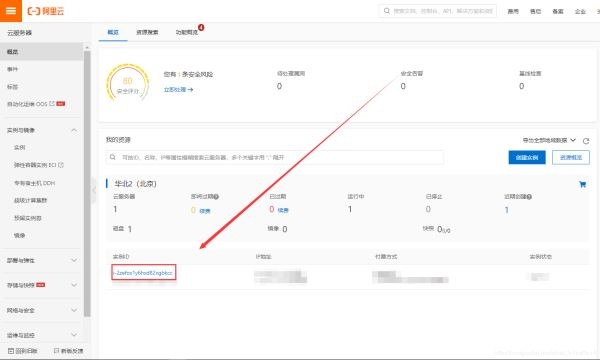This screenshot has width=600, height=360.
Task: Expand the 网络与安全 sidebar section
Action: 74,310
